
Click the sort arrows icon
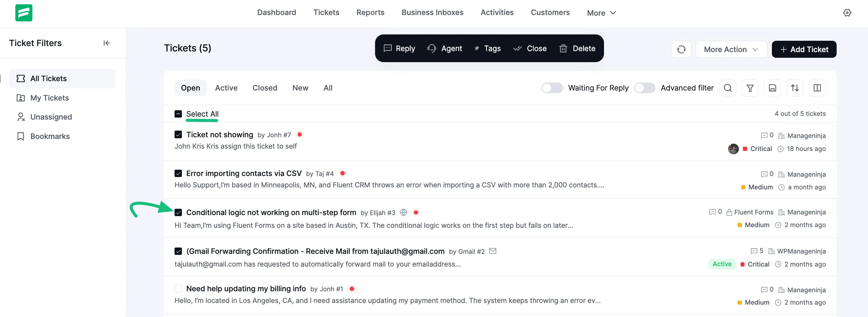795,88
